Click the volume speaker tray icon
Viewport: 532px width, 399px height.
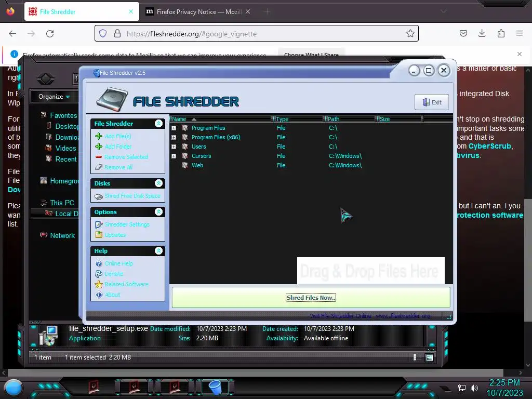coord(474,388)
